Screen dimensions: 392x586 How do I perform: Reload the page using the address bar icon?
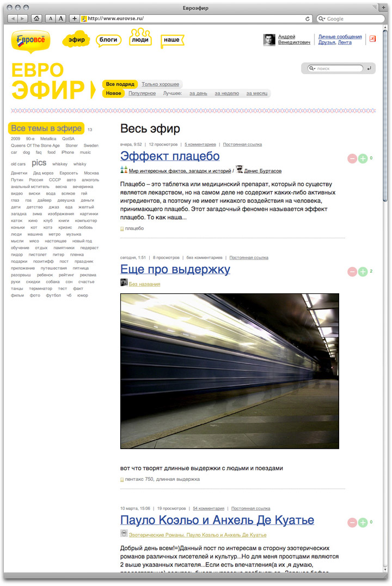[x=308, y=19]
